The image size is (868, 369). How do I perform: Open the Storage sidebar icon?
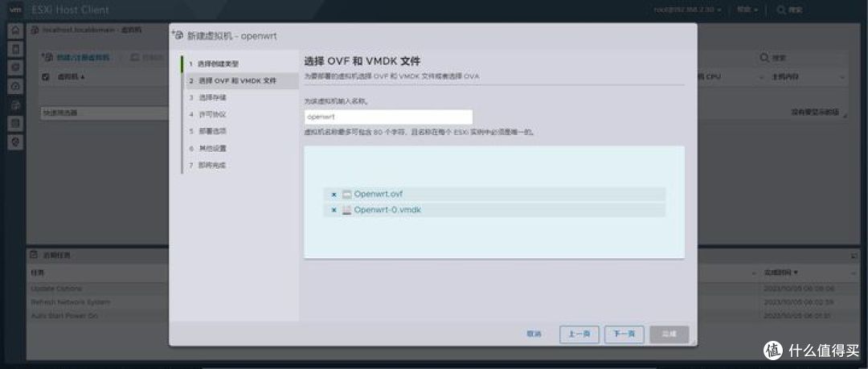[x=15, y=124]
